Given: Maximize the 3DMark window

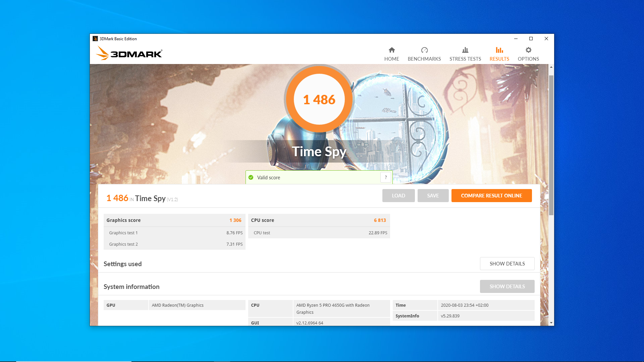Looking at the screenshot, I should coord(531,39).
